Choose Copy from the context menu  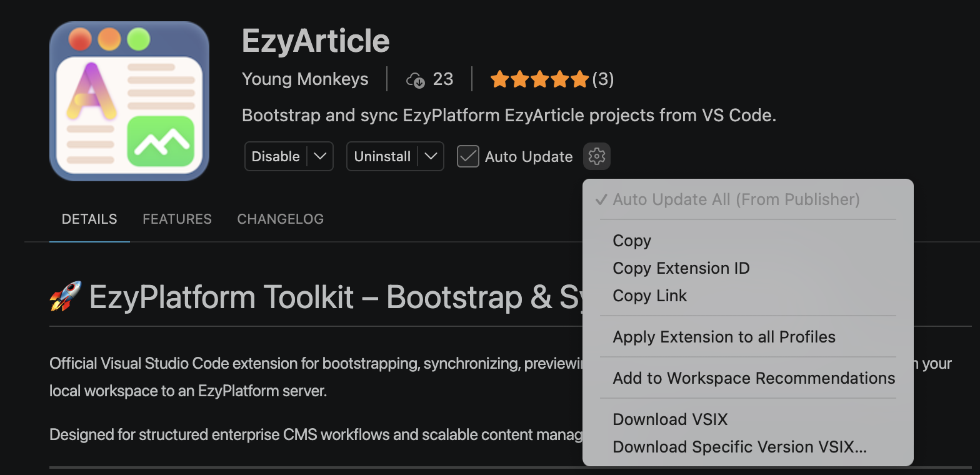pyautogui.click(x=747, y=241)
